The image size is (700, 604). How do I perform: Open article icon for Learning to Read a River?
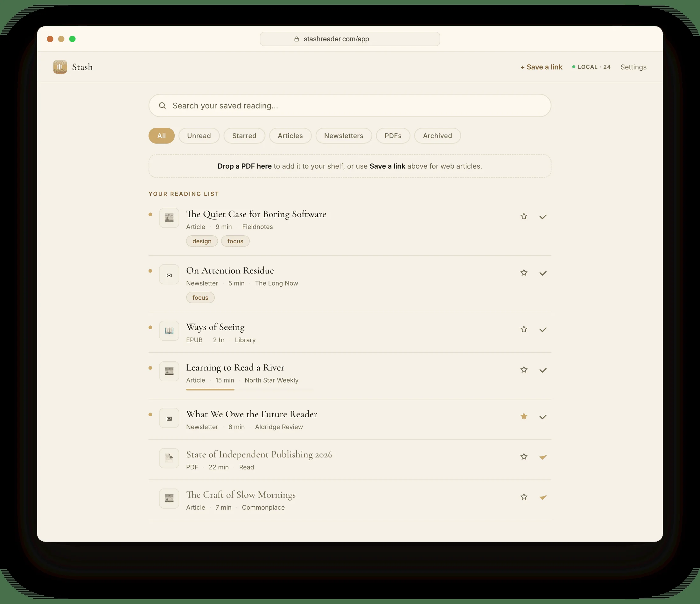click(169, 371)
